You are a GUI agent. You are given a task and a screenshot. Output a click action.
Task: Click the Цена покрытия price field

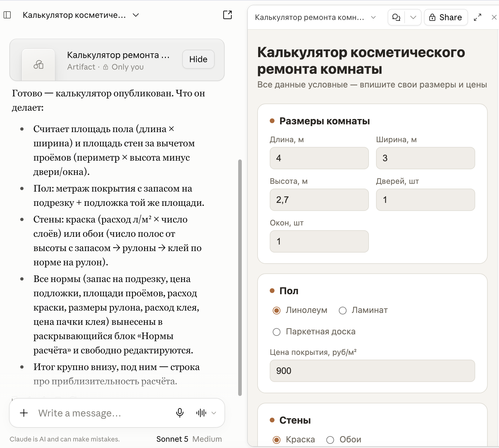372,371
